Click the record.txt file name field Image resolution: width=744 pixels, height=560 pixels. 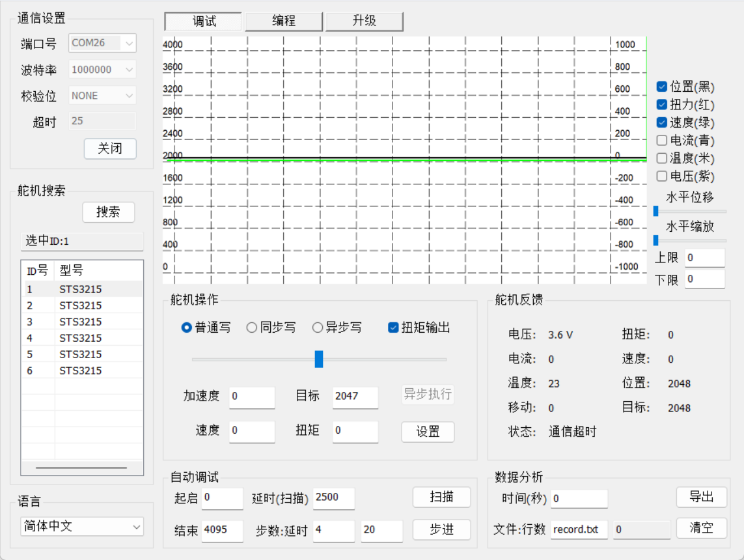(579, 529)
